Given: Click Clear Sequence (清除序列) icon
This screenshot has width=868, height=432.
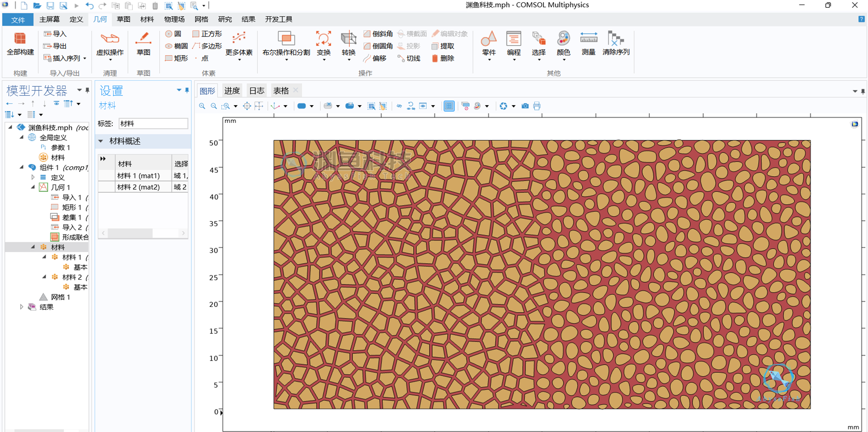Looking at the screenshot, I should click(x=615, y=44).
